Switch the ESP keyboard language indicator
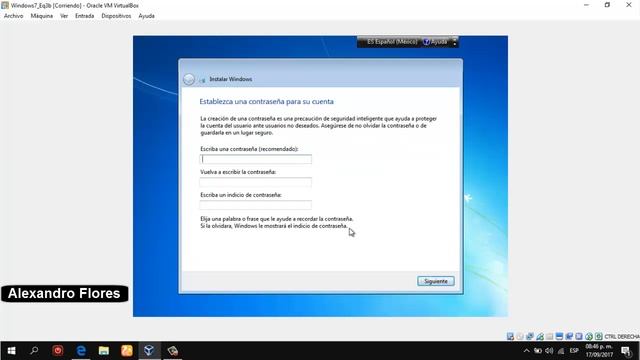Image resolution: width=640 pixels, height=360 pixels. 574,351
